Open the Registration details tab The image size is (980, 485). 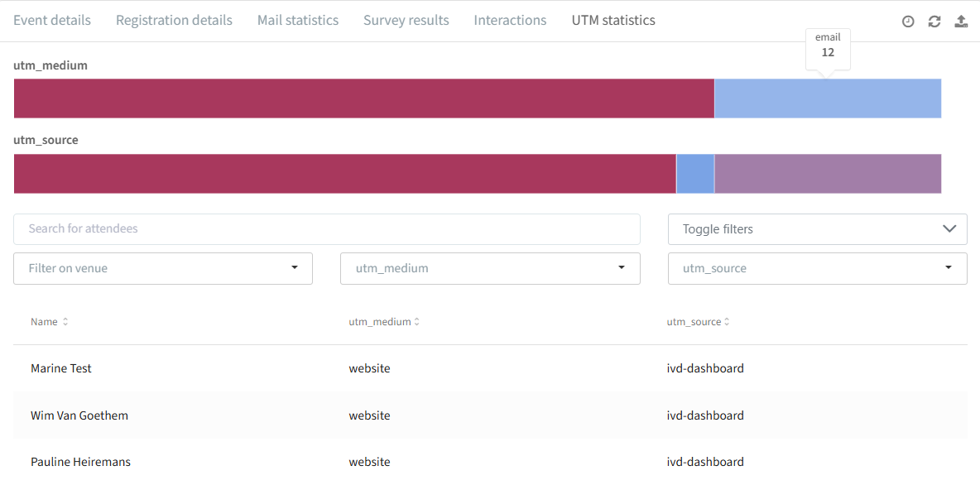point(175,20)
